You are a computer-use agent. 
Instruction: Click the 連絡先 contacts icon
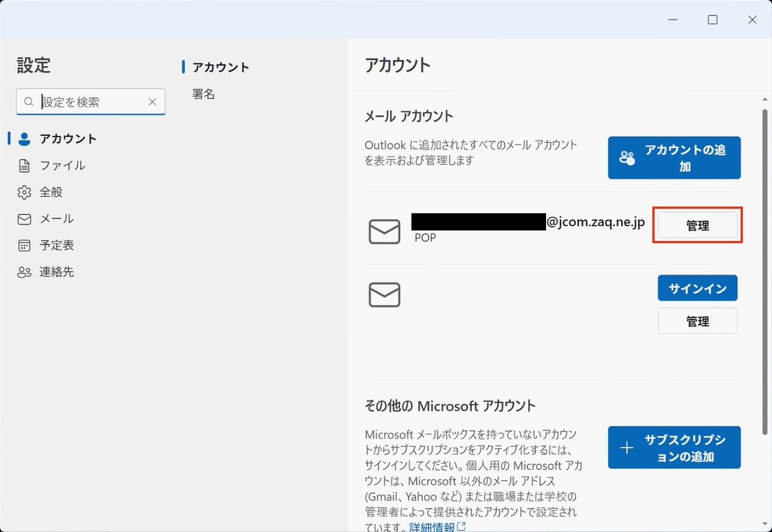coord(25,272)
